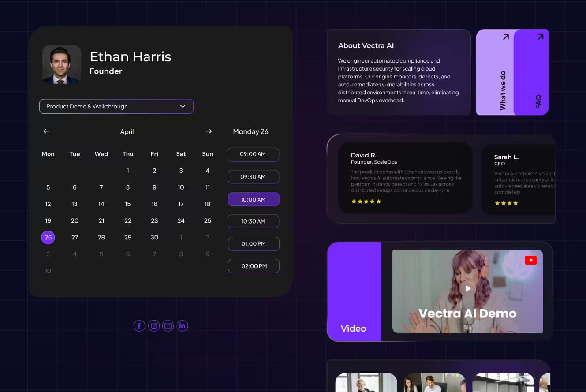
Task: Pick April 18 on the calendar
Action: (208, 204)
